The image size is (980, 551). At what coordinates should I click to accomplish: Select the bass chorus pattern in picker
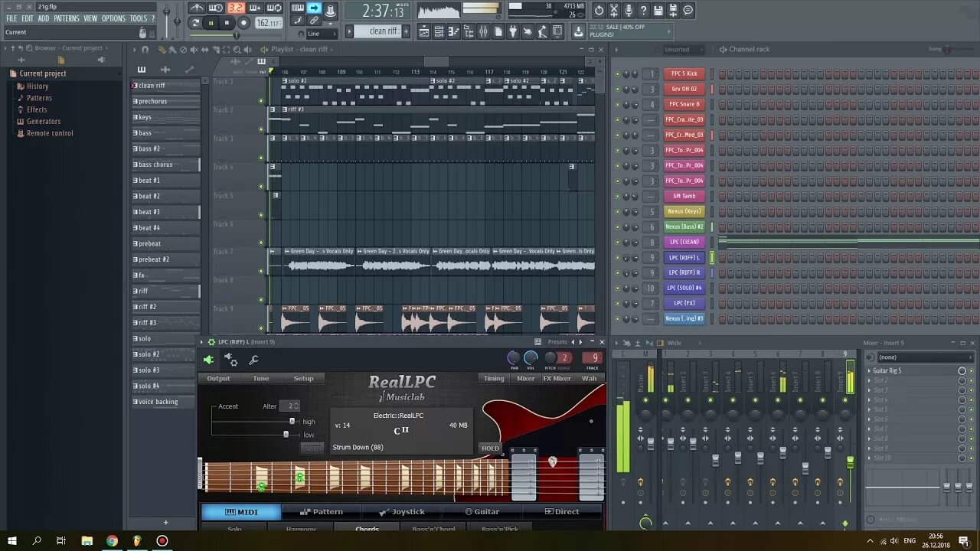tap(165, 165)
